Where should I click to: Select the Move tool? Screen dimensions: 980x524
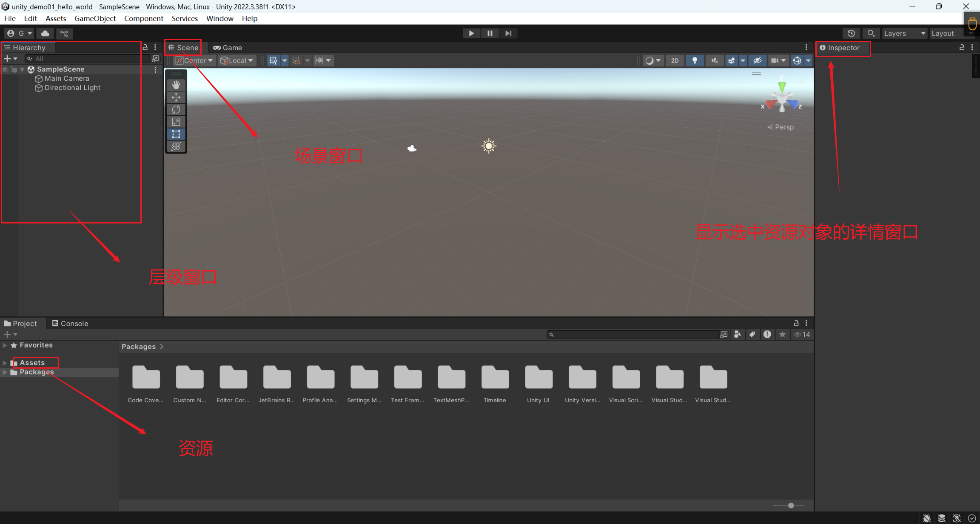click(x=176, y=97)
